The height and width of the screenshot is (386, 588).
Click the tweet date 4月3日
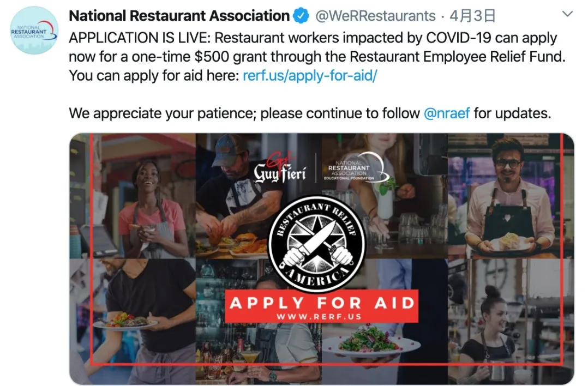pos(472,16)
